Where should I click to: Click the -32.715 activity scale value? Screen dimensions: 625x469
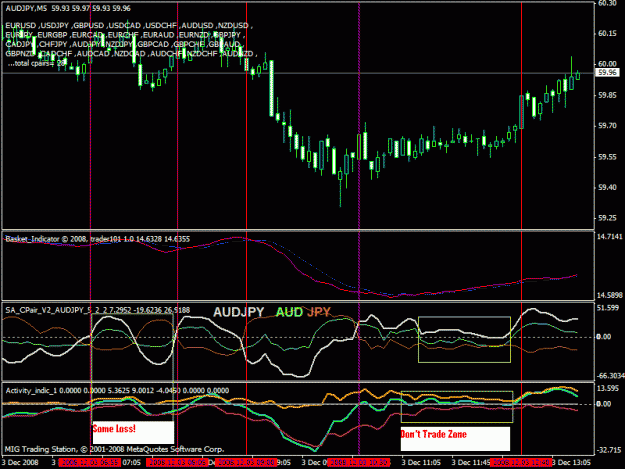click(x=609, y=450)
